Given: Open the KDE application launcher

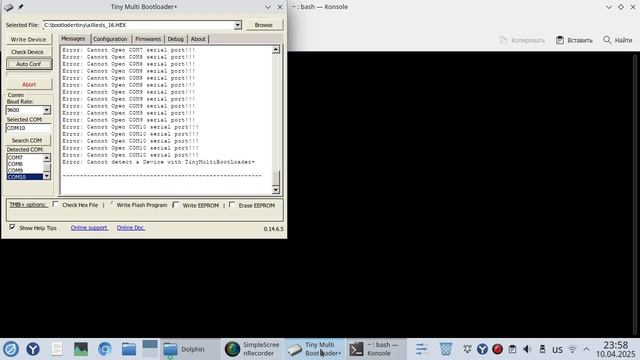Looking at the screenshot, I should (x=11, y=349).
